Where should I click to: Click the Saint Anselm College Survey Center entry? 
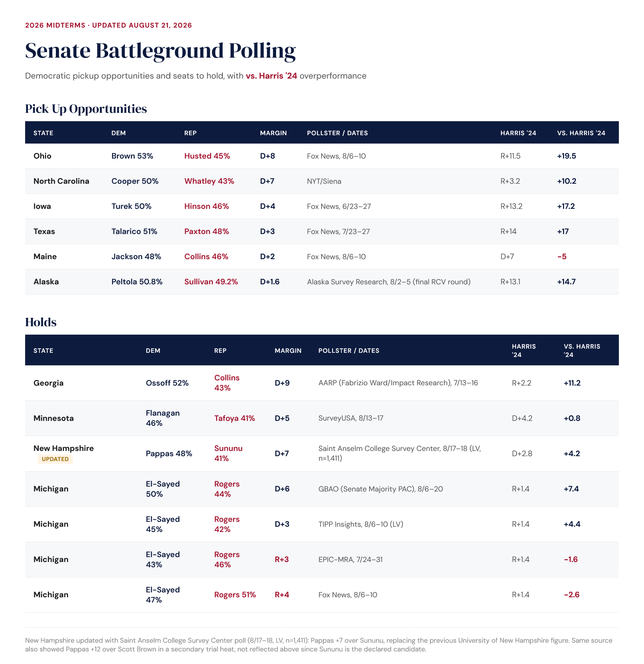[400, 453]
